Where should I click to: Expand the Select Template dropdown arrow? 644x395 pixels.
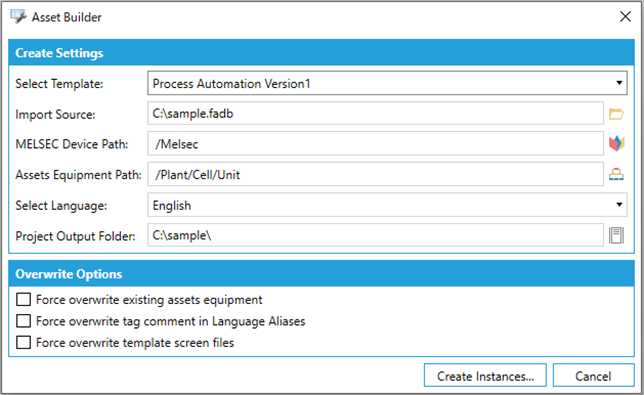click(619, 83)
